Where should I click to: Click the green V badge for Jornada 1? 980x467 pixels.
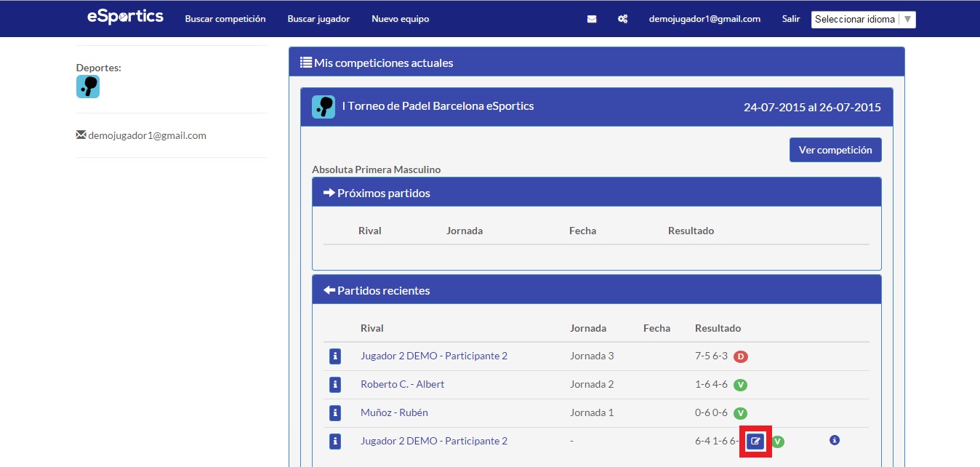pyautogui.click(x=741, y=413)
